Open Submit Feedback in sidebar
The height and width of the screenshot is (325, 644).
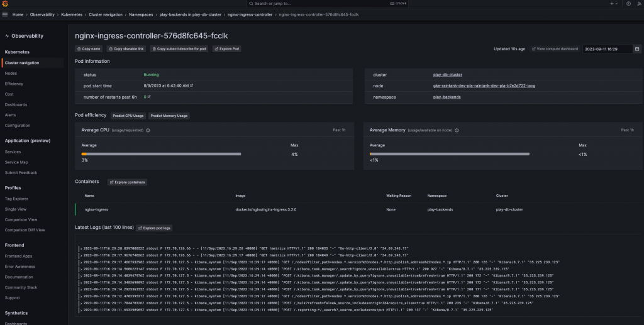pyautogui.click(x=21, y=173)
